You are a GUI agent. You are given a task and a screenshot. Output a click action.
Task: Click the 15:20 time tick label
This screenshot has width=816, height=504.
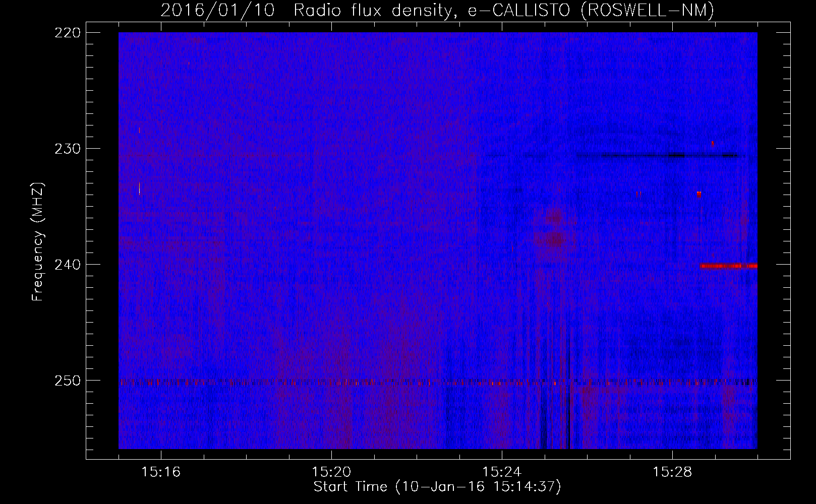click(x=331, y=472)
